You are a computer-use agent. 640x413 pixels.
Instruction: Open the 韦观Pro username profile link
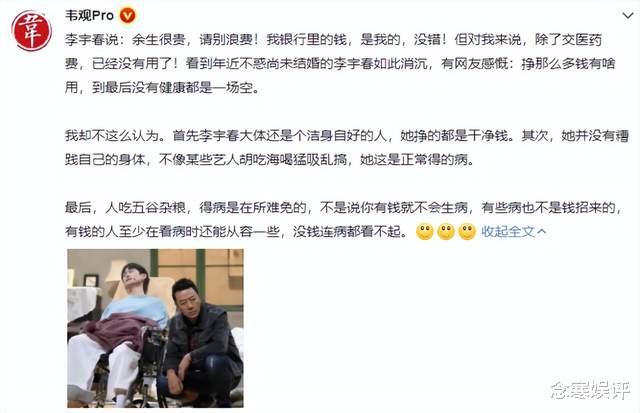[x=89, y=16]
